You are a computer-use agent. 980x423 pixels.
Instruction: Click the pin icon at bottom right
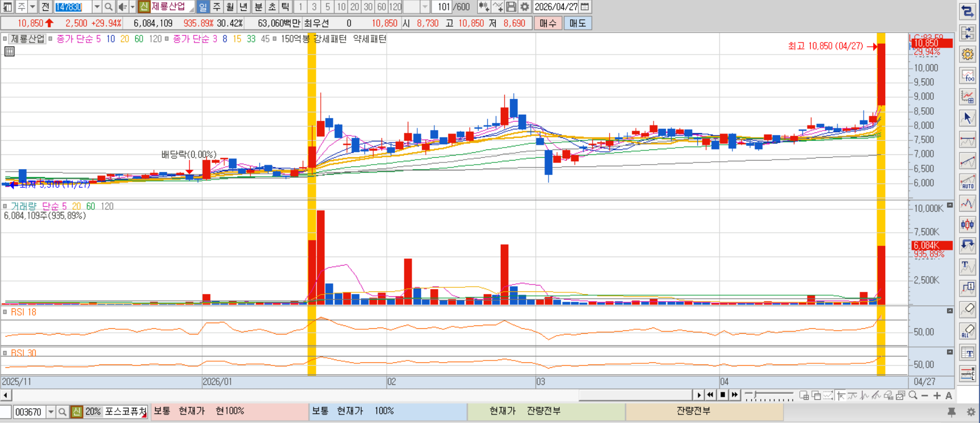tap(952, 412)
